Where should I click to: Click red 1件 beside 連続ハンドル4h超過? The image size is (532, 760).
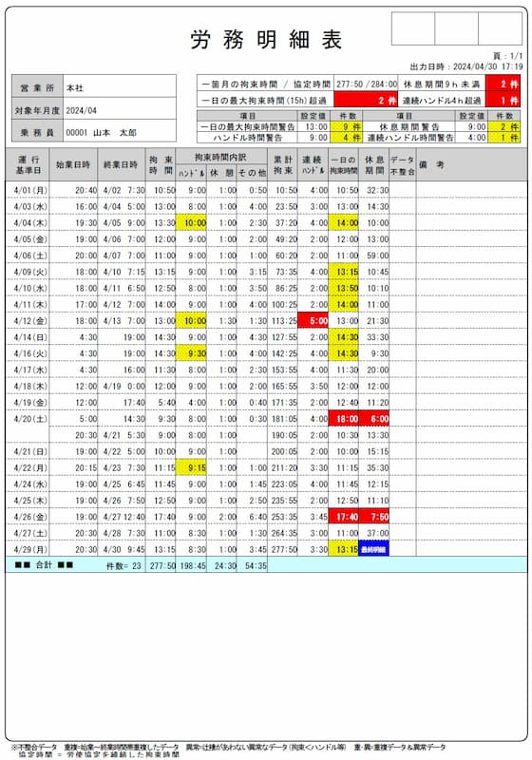(x=503, y=100)
